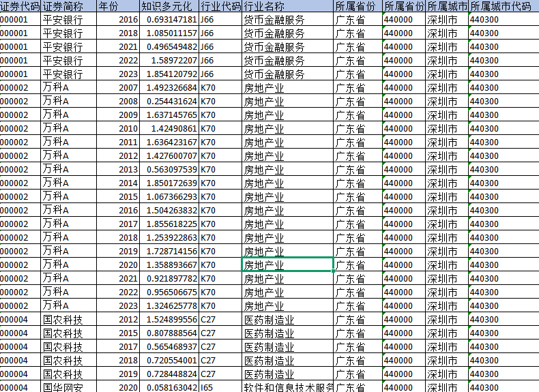The image size is (539, 392).
Task: Select 国农科技 in the 1.524899556 row
Action: 69,320
